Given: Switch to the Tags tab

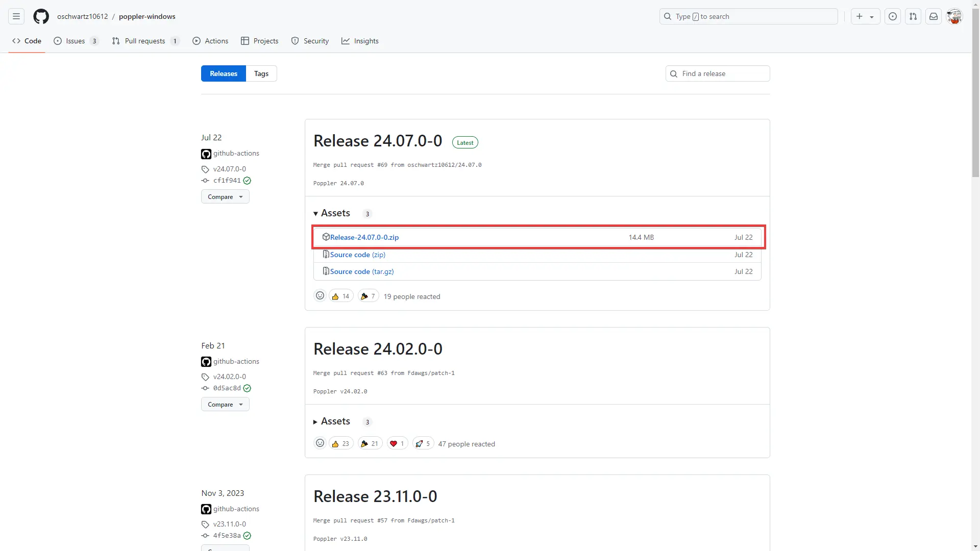Looking at the screenshot, I should tap(261, 73).
